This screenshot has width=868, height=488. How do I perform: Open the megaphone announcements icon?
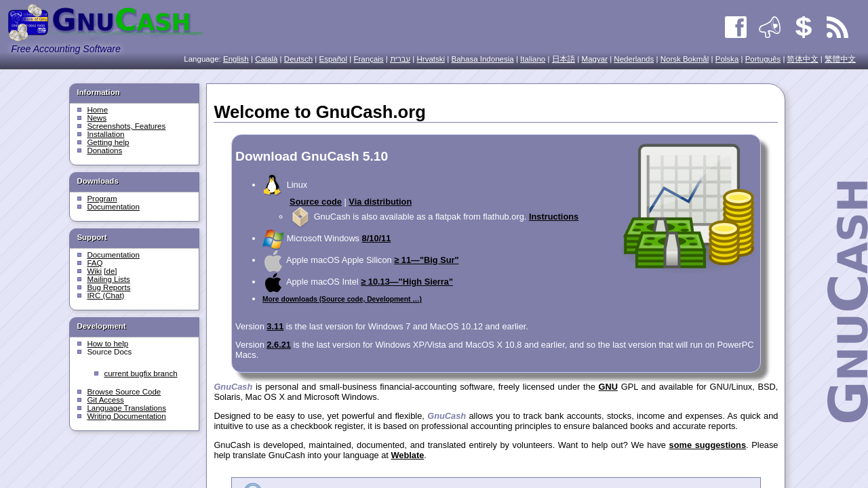point(770,27)
